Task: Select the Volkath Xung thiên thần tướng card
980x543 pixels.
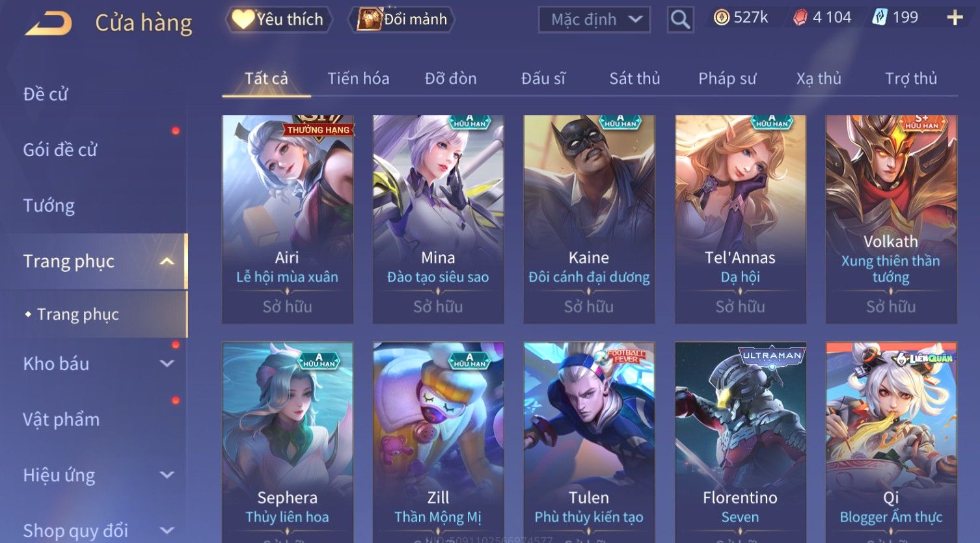Action: point(891,219)
